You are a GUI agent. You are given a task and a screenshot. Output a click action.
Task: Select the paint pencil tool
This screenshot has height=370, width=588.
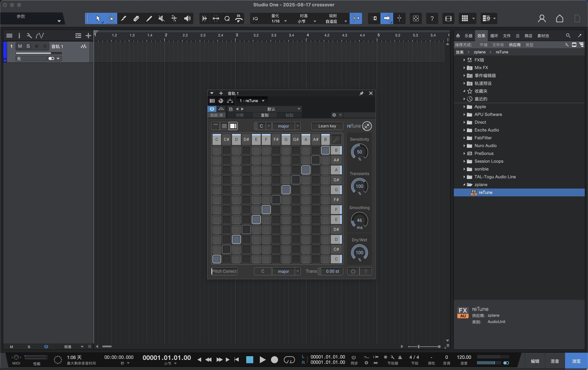tap(149, 18)
